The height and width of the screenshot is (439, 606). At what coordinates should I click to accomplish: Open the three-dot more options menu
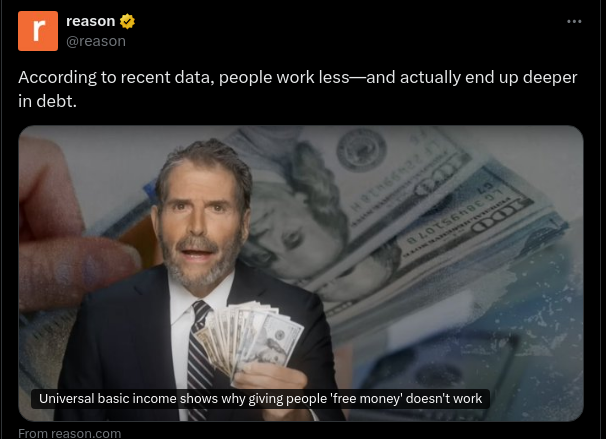[x=574, y=22]
